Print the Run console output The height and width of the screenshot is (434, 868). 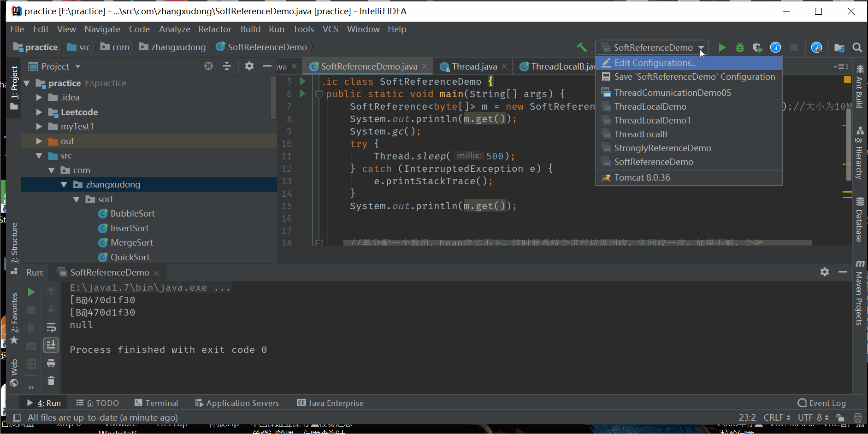51,363
